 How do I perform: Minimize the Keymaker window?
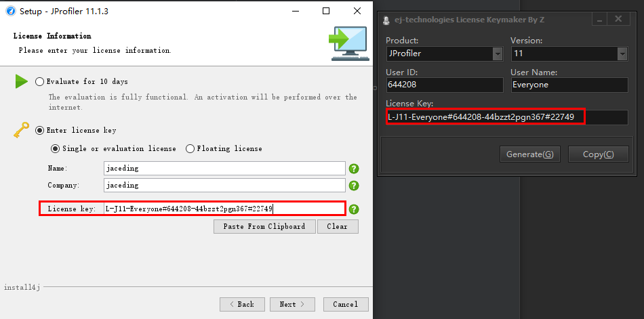600,19
